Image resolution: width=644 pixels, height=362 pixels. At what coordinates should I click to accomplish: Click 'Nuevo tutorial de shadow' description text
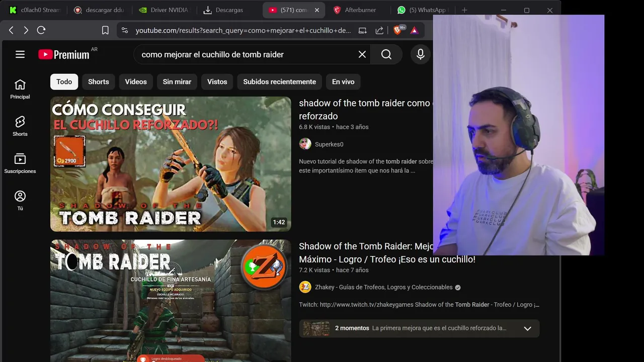(x=366, y=166)
